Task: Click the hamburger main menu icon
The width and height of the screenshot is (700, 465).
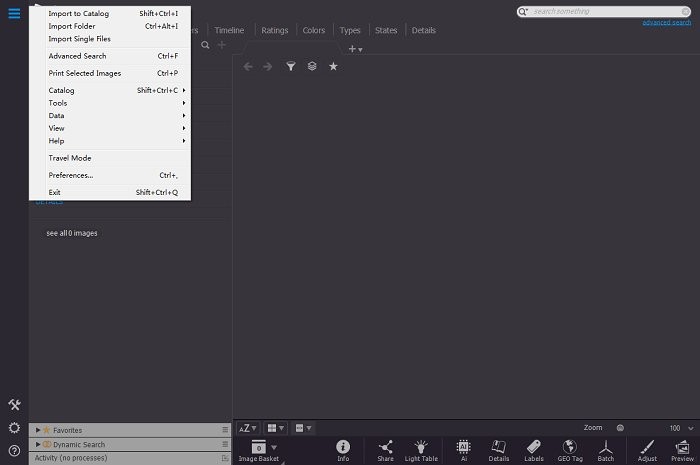Action: pyautogui.click(x=14, y=13)
